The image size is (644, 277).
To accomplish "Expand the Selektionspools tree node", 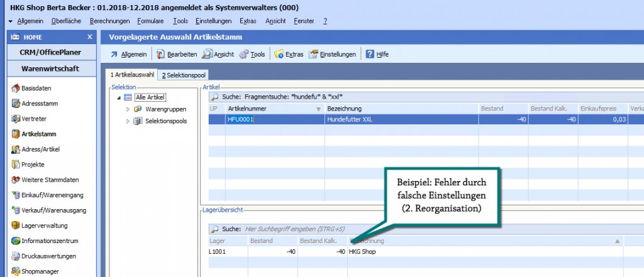I will tap(128, 121).
